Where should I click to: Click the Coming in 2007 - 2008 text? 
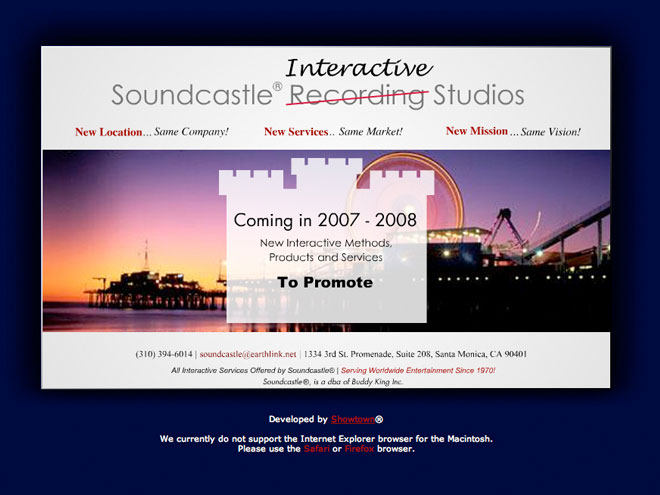pyautogui.click(x=325, y=220)
